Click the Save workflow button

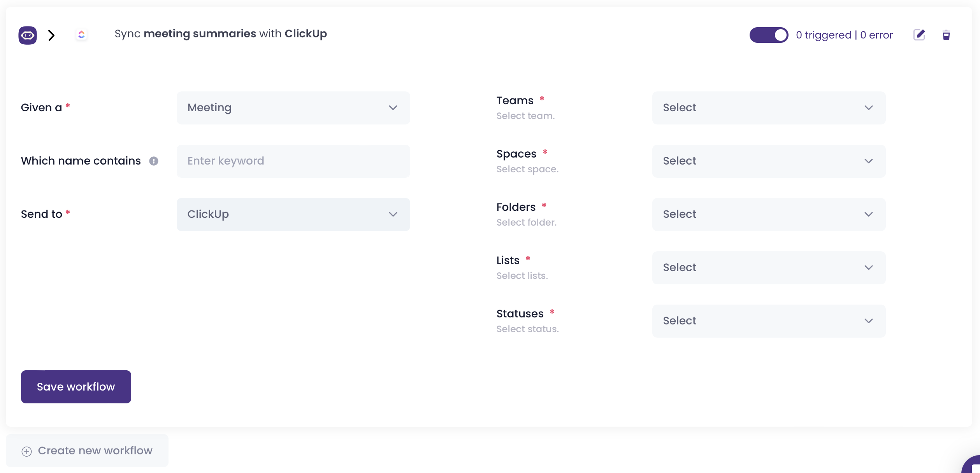point(76,387)
